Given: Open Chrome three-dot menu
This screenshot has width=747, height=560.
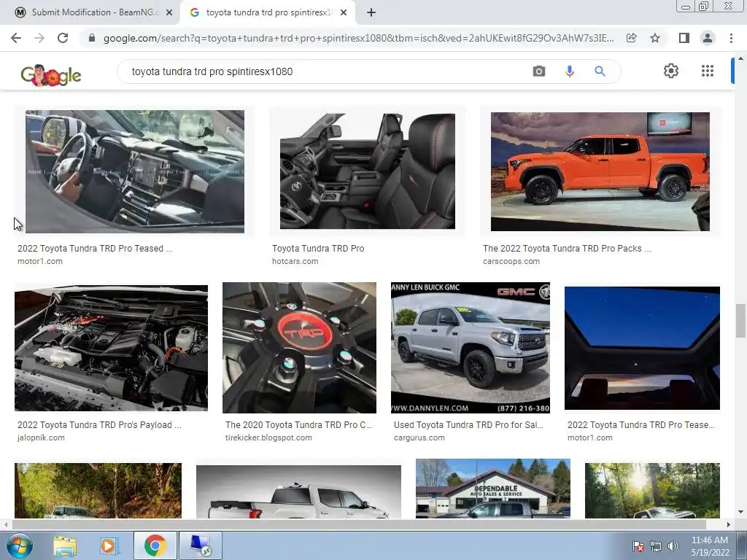Looking at the screenshot, I should 731,38.
